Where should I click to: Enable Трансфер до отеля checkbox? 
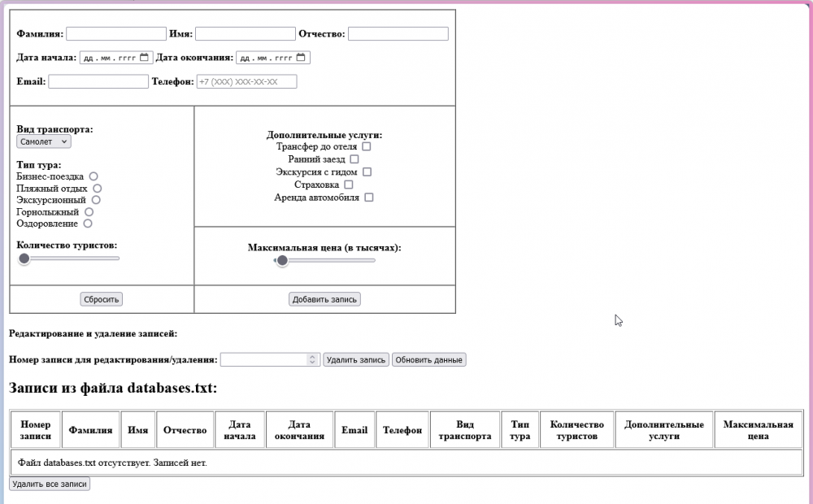367,147
